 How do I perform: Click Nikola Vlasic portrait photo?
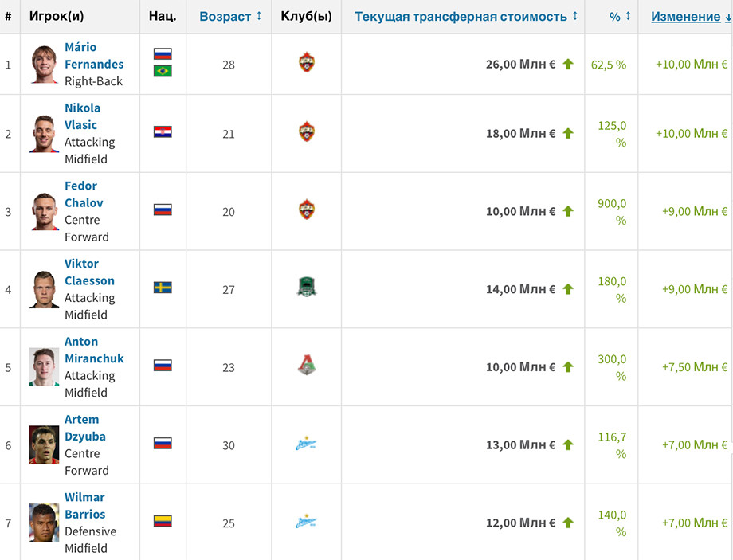coord(45,134)
